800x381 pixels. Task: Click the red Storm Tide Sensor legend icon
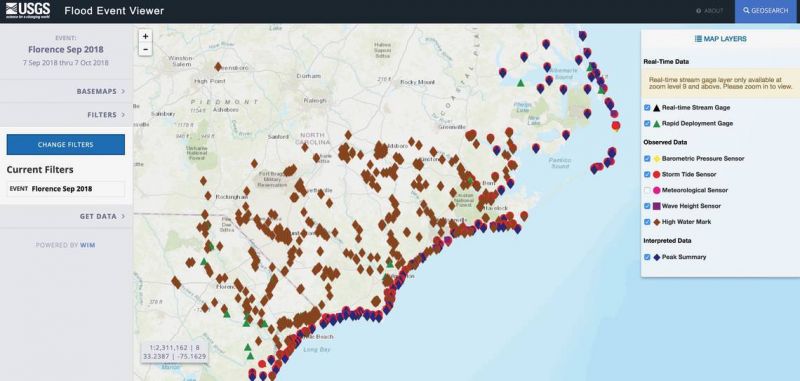click(657, 174)
